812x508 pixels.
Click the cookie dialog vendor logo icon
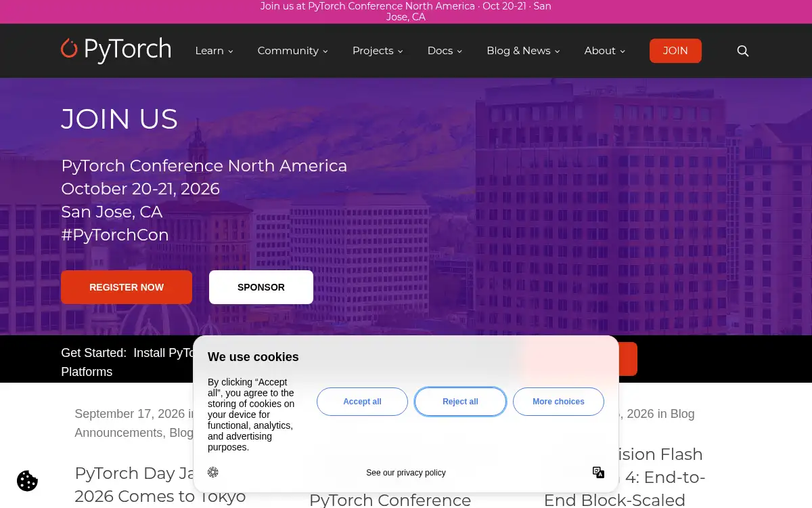213,473
